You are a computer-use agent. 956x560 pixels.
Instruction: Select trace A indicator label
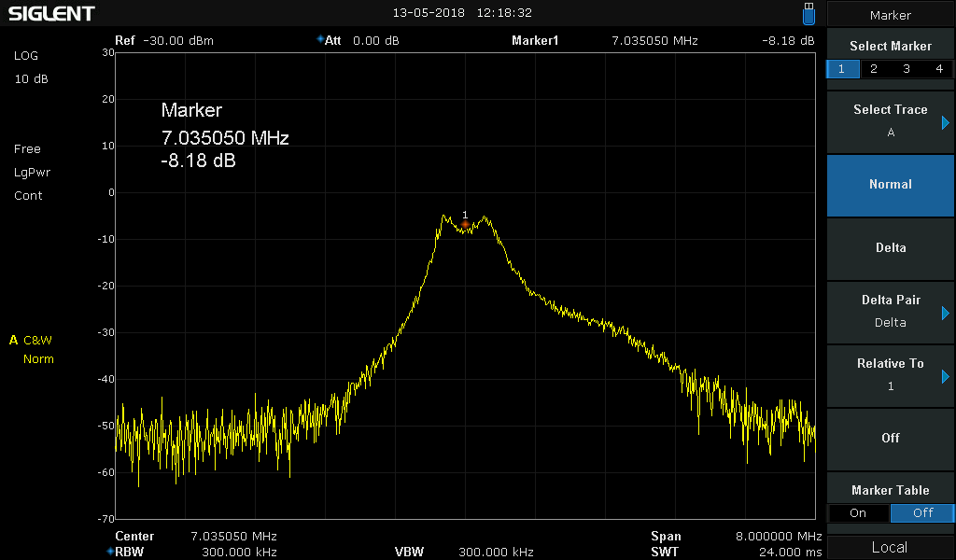click(14, 340)
